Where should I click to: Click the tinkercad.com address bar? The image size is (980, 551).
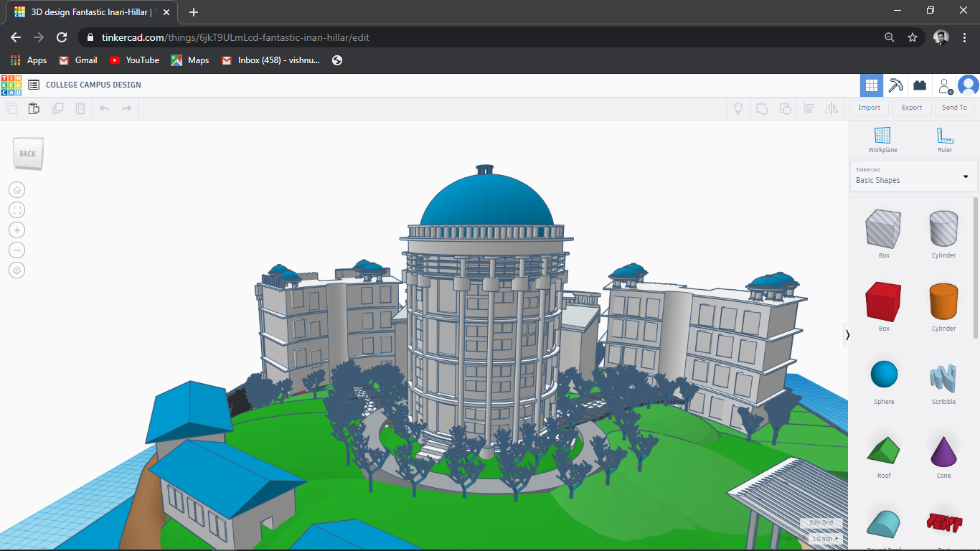point(481,37)
